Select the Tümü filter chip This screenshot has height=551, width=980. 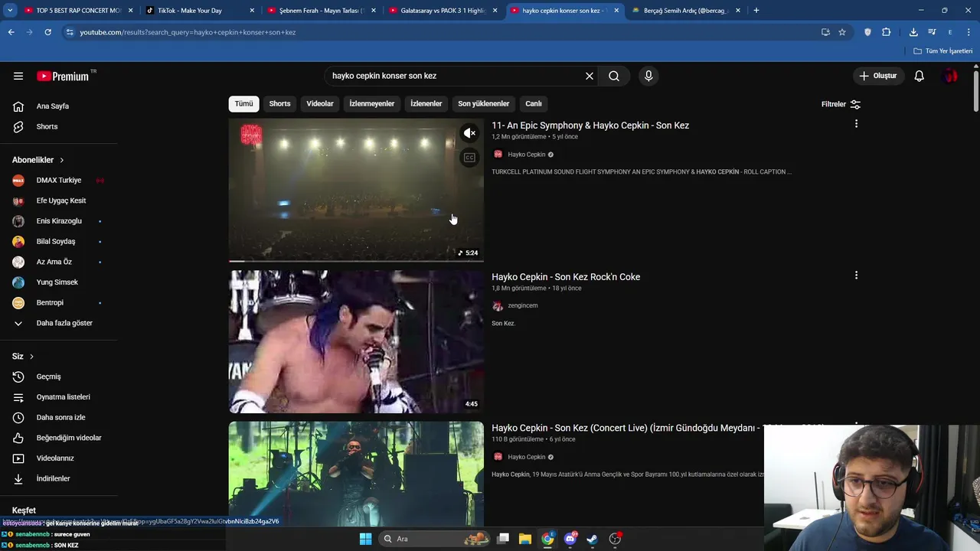(x=243, y=103)
